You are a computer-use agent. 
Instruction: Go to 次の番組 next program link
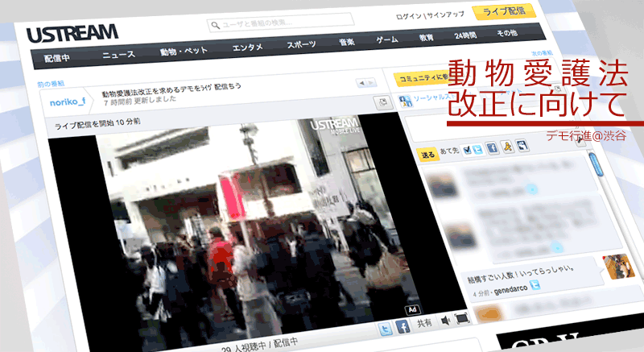[x=542, y=53]
